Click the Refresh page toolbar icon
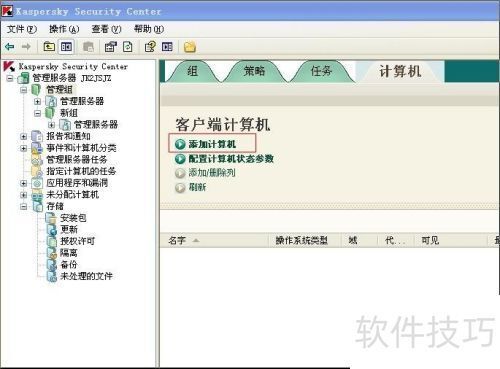This screenshot has width=500, height=369. point(128,47)
